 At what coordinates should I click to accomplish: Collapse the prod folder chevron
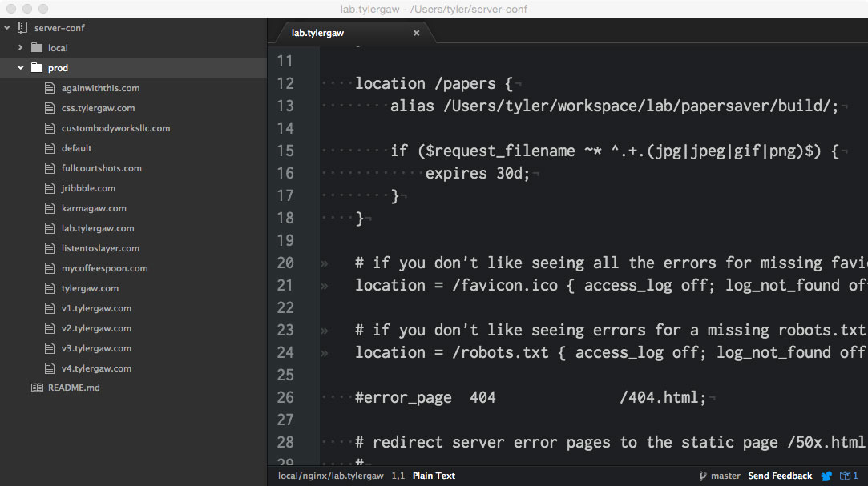coord(19,67)
